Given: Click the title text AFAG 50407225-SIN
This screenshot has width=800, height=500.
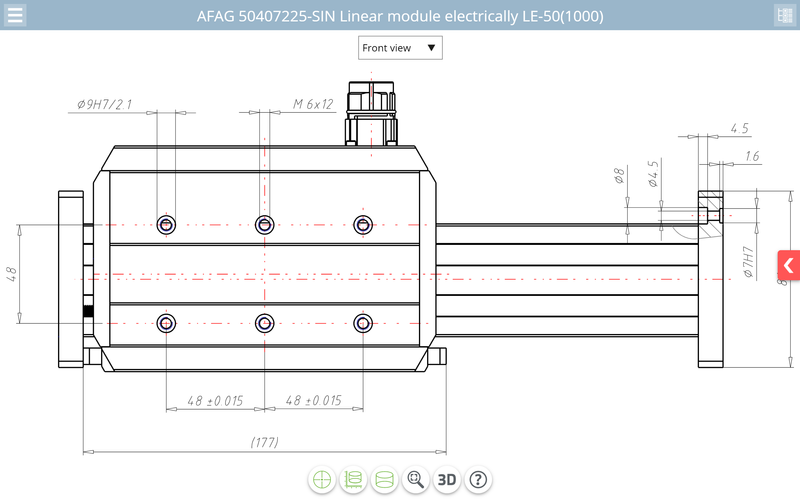Looking at the screenshot, I should (x=266, y=16).
